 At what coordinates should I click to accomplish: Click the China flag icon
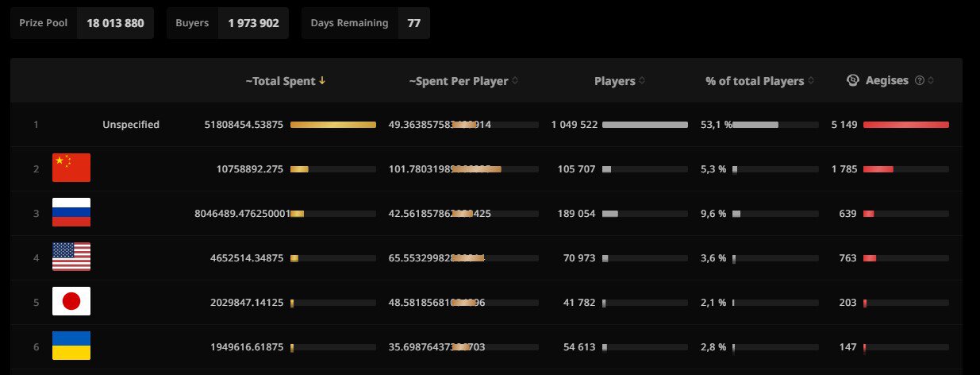(x=71, y=168)
